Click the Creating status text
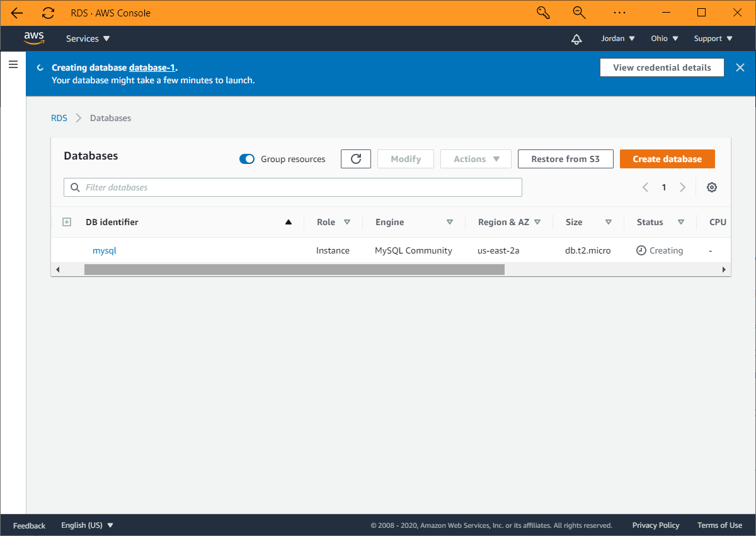Viewport: 756px width, 536px height. pos(666,250)
